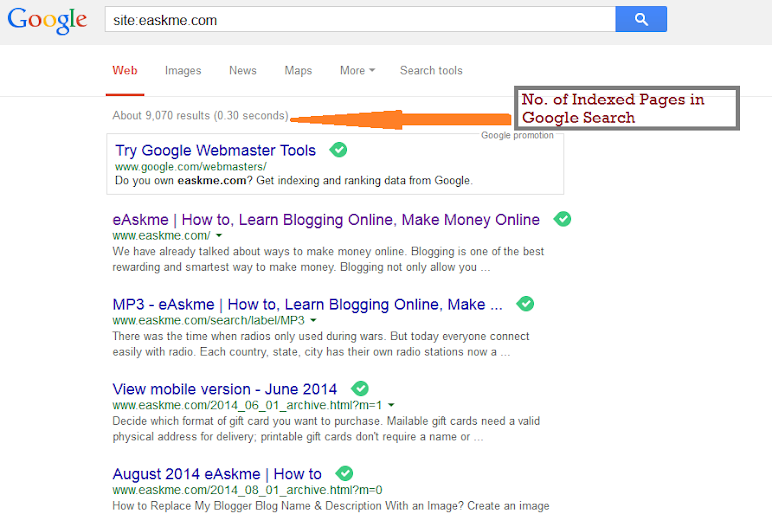
Task: Click green checkmark beside Try Google Webmaster Tools
Action: [338, 149]
